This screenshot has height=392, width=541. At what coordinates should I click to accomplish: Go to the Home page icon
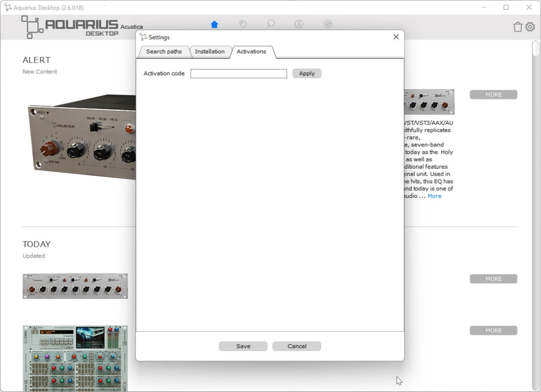[214, 24]
